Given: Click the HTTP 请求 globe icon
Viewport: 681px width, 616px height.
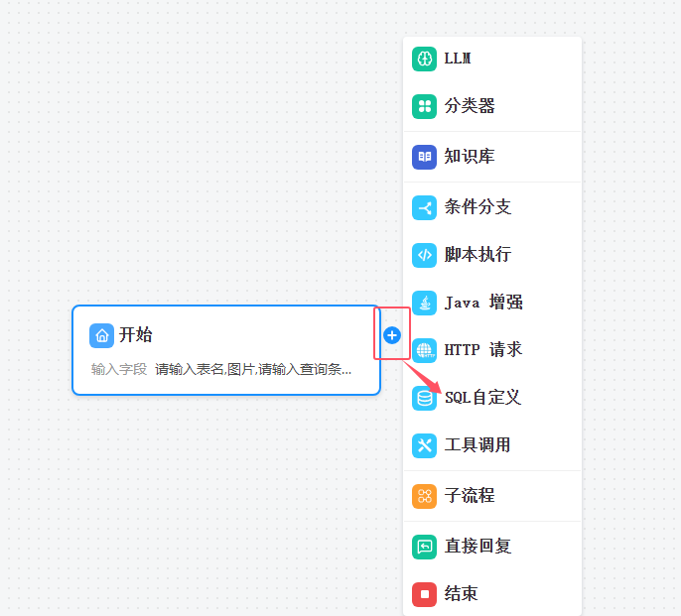Looking at the screenshot, I should (x=424, y=350).
